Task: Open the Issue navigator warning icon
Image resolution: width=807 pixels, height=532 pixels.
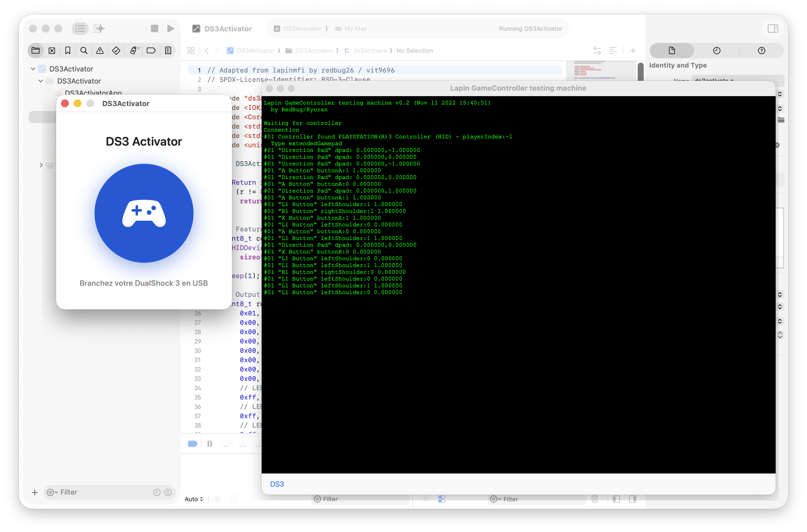Action: [x=100, y=51]
